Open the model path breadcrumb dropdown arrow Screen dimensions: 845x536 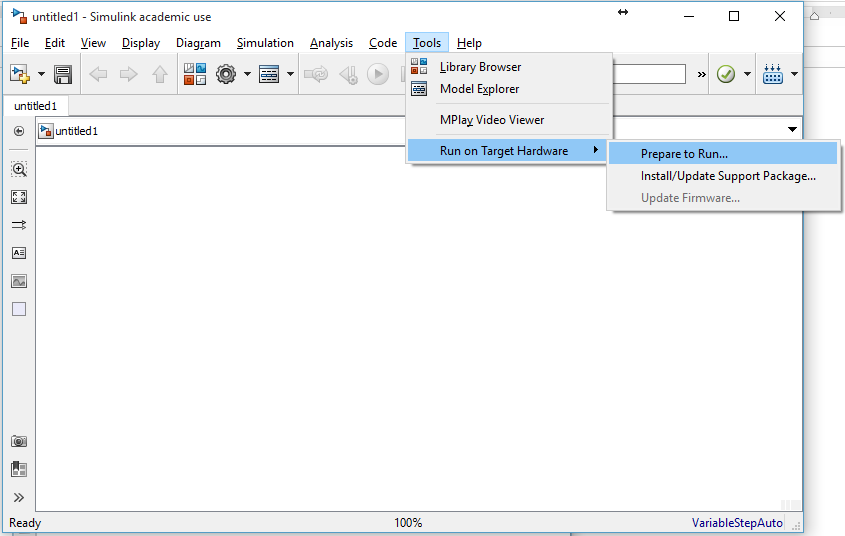pos(792,130)
